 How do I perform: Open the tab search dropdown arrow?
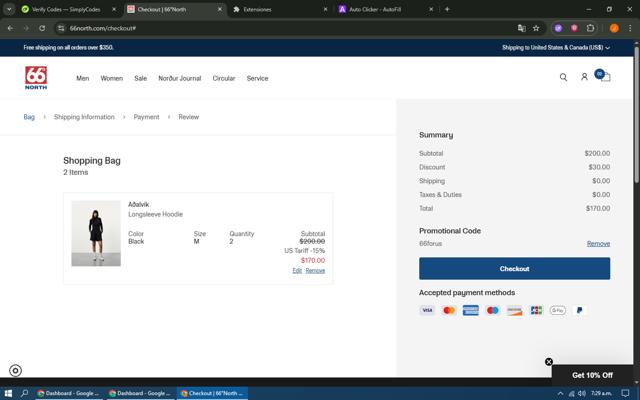click(9, 9)
